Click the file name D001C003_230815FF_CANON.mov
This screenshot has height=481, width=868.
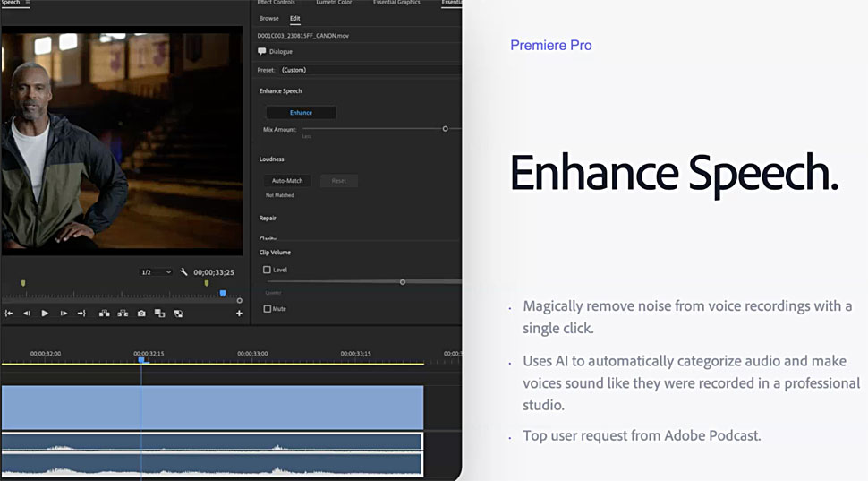click(x=302, y=36)
